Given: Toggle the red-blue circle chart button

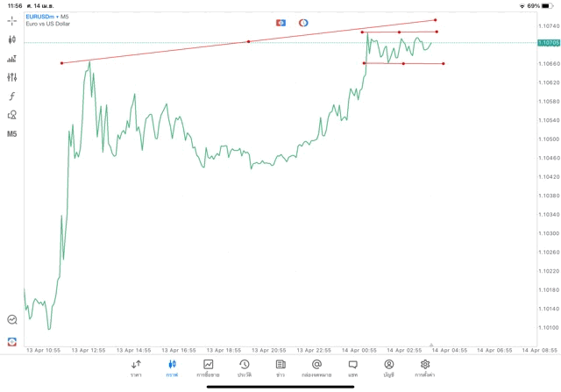Looking at the screenshot, I should pyautogui.click(x=303, y=23).
